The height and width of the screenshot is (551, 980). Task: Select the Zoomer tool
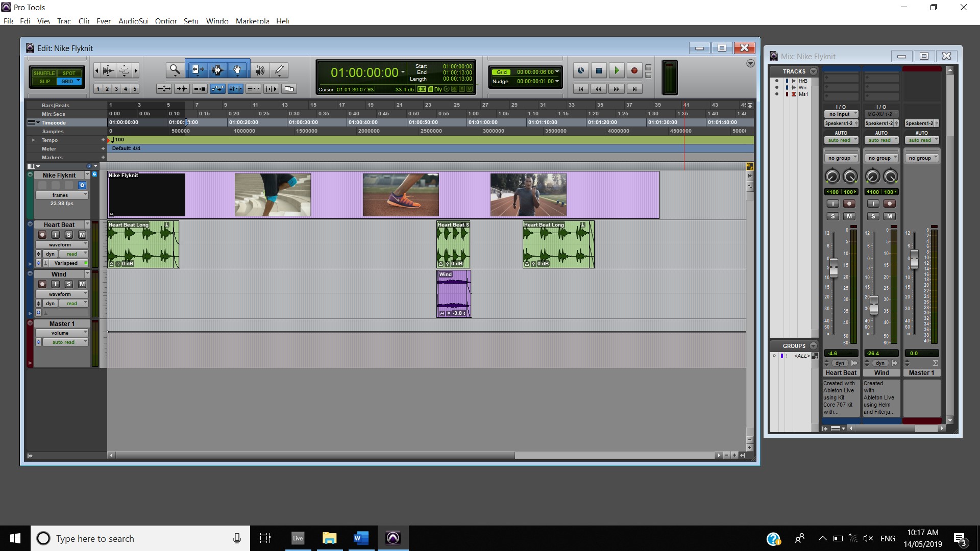click(175, 70)
